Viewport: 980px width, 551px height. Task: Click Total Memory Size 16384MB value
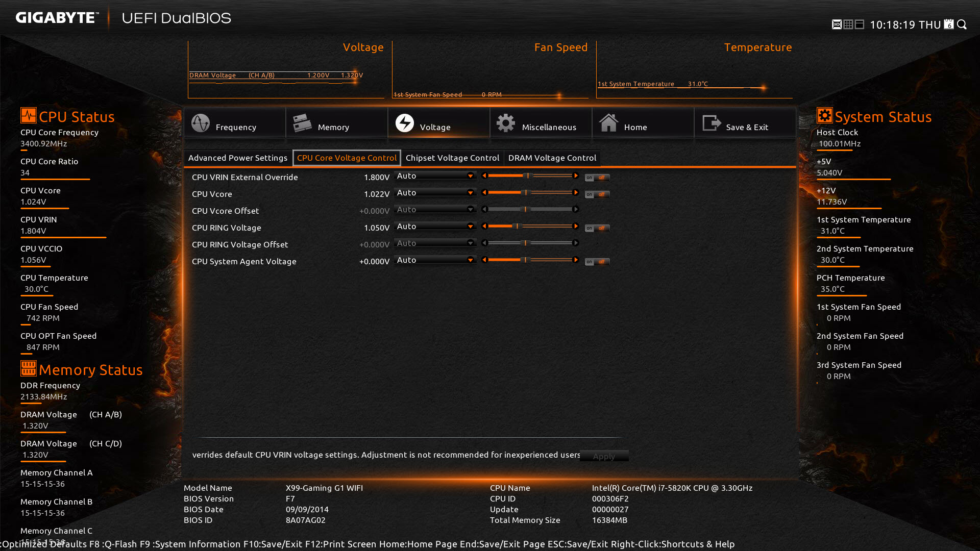609,520
